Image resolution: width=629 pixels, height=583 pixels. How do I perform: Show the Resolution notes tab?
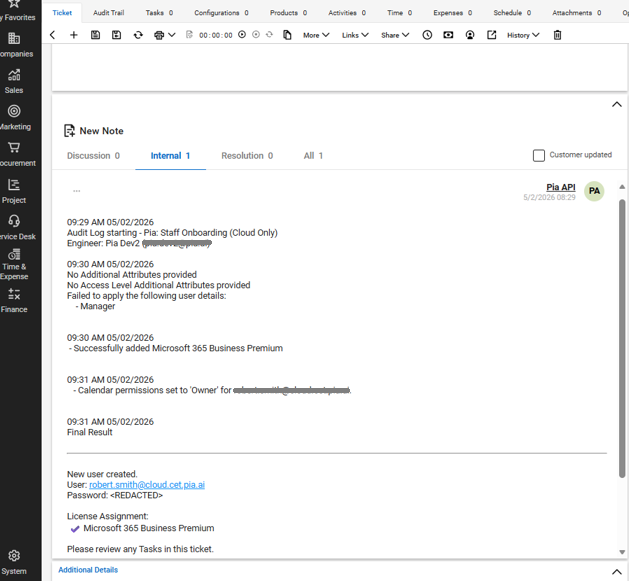point(247,156)
